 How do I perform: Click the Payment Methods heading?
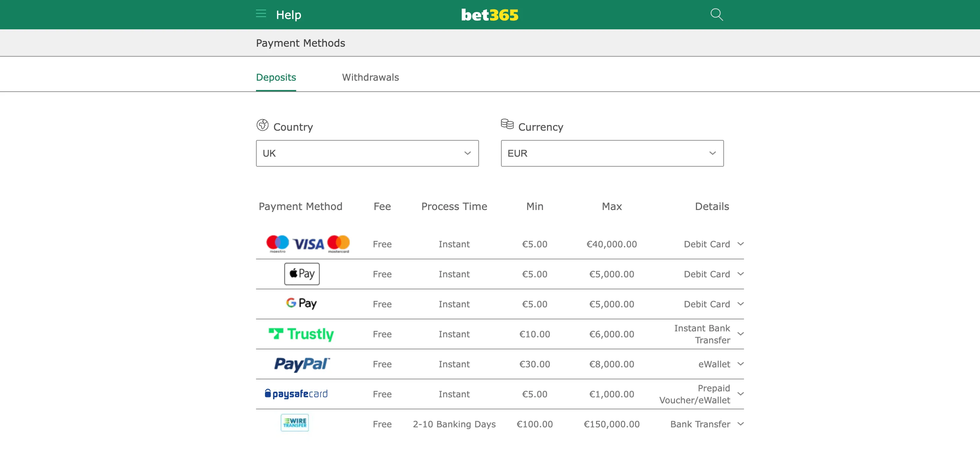click(300, 43)
